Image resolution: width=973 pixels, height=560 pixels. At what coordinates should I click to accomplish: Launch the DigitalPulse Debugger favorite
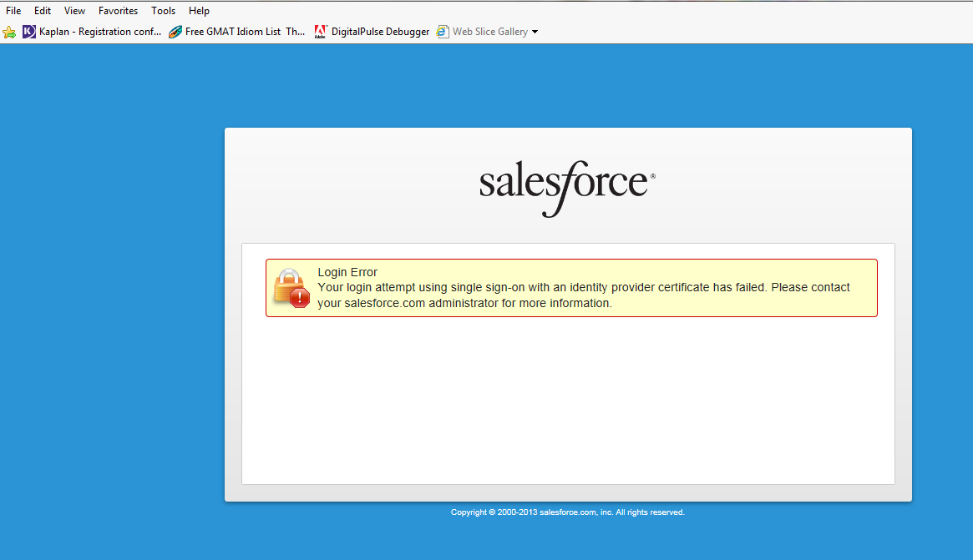(x=380, y=32)
